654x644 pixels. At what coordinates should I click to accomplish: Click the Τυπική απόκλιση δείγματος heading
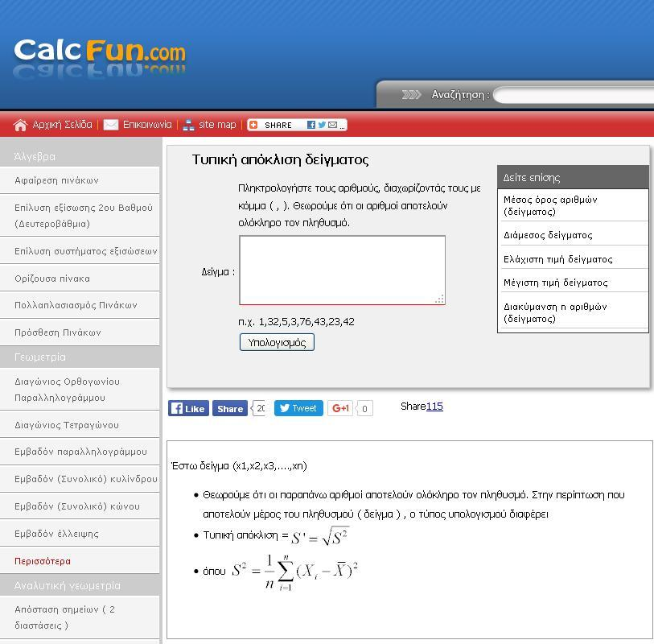(x=280, y=159)
